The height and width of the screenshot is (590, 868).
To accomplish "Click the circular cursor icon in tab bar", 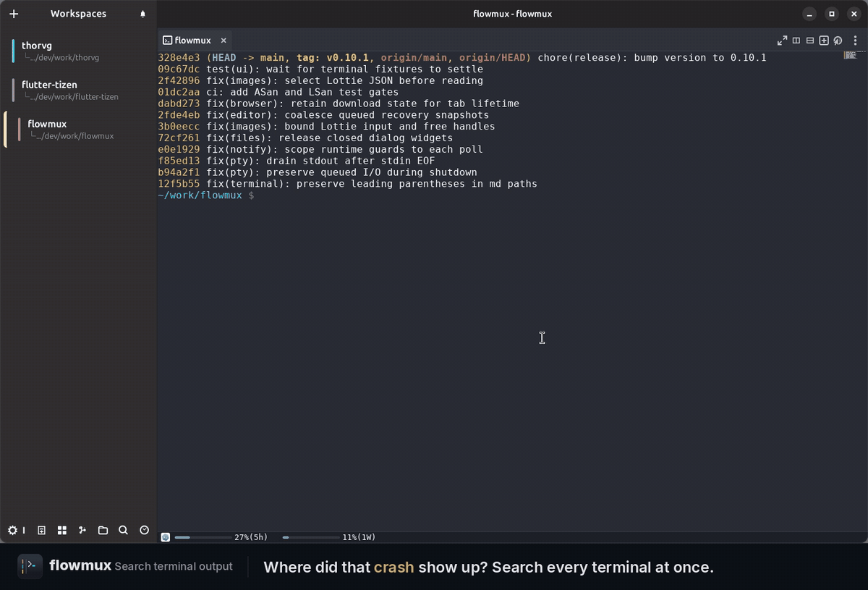I will [838, 41].
